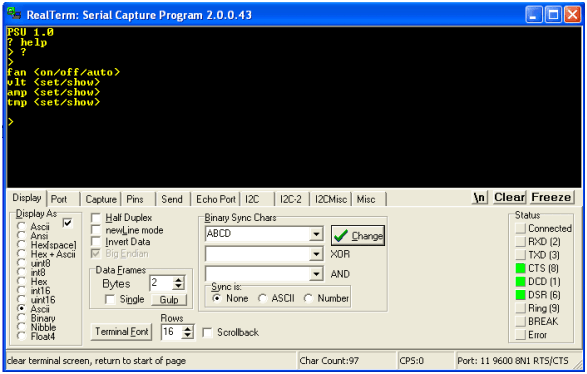Switch to the Misc tab
Viewport: 587px width, 374px height.
click(369, 199)
